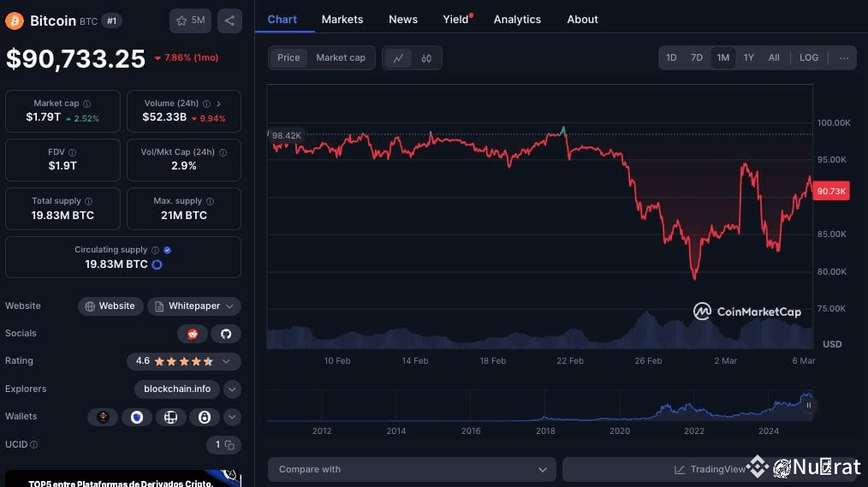
Task: Open Circulating supply info icon
Action: (x=155, y=250)
